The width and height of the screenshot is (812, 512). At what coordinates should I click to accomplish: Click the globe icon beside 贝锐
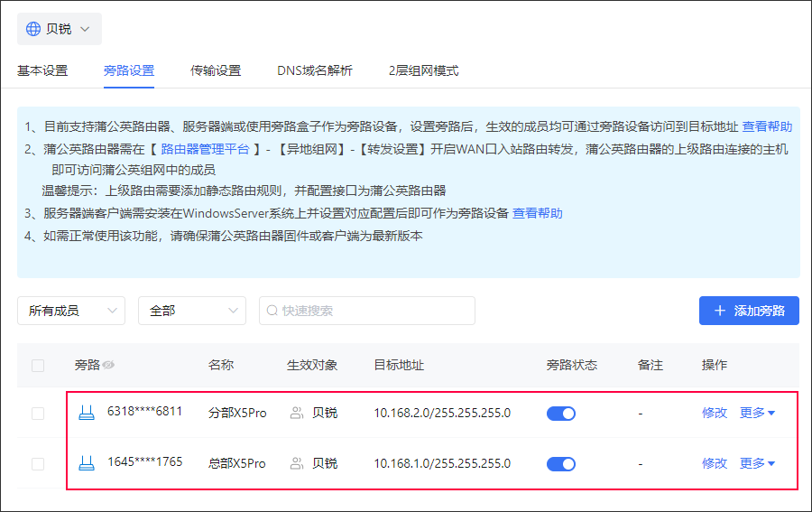33,29
